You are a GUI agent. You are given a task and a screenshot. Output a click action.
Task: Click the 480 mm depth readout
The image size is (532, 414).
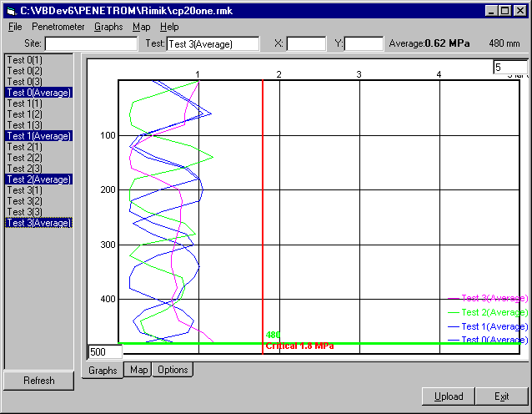point(504,43)
